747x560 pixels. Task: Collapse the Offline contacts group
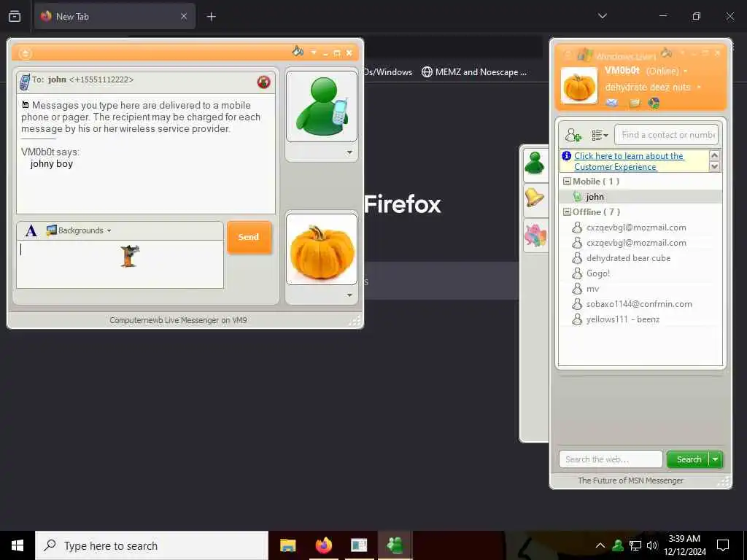[567, 212]
